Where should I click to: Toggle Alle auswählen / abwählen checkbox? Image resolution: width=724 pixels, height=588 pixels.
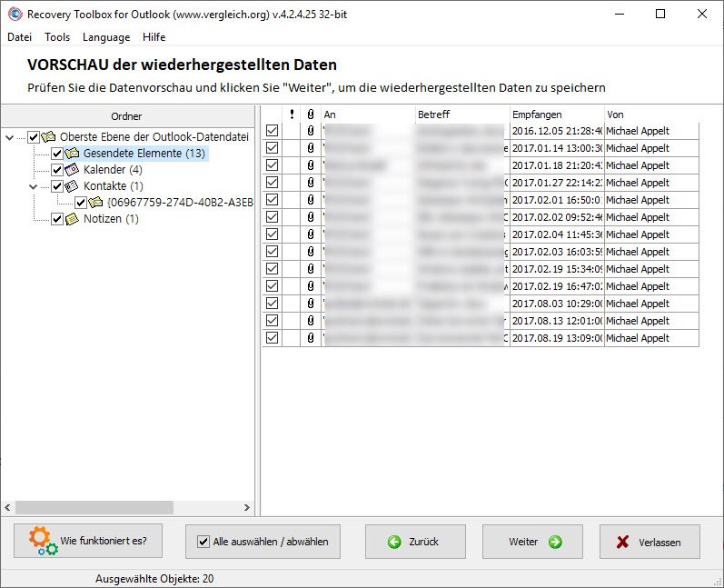[203, 542]
